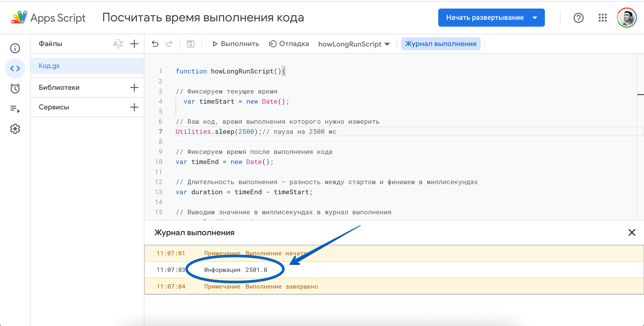Click the Undo arrow in toolbar
Image resolution: width=644 pixels, height=326 pixels.
(x=155, y=44)
